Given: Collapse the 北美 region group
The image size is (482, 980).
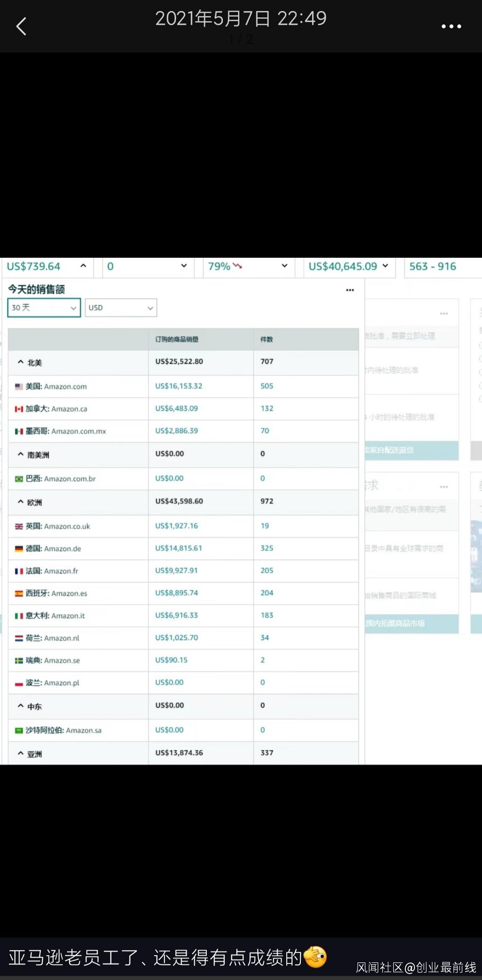Looking at the screenshot, I should pyautogui.click(x=21, y=362).
